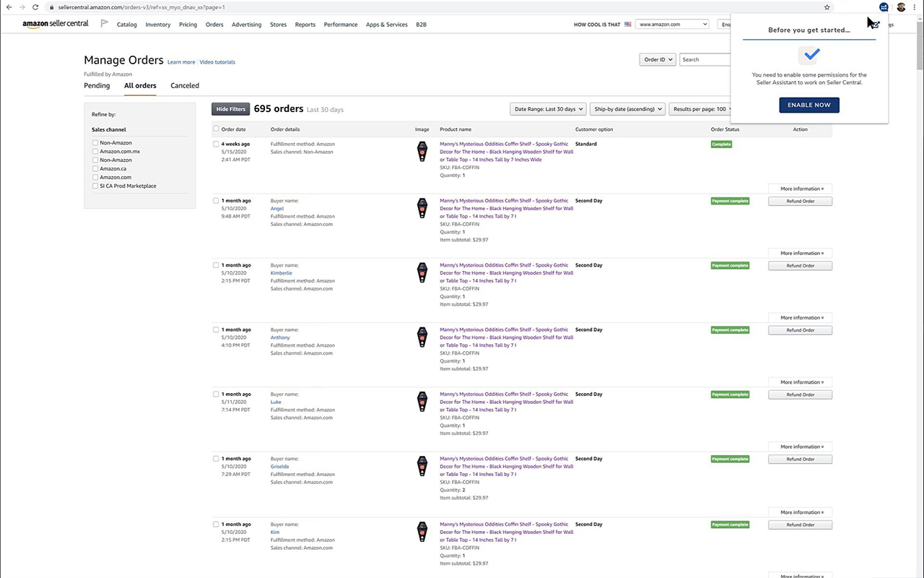Click the Amazon Seller Central logo
The width and height of the screenshot is (924, 578).
[x=55, y=24]
